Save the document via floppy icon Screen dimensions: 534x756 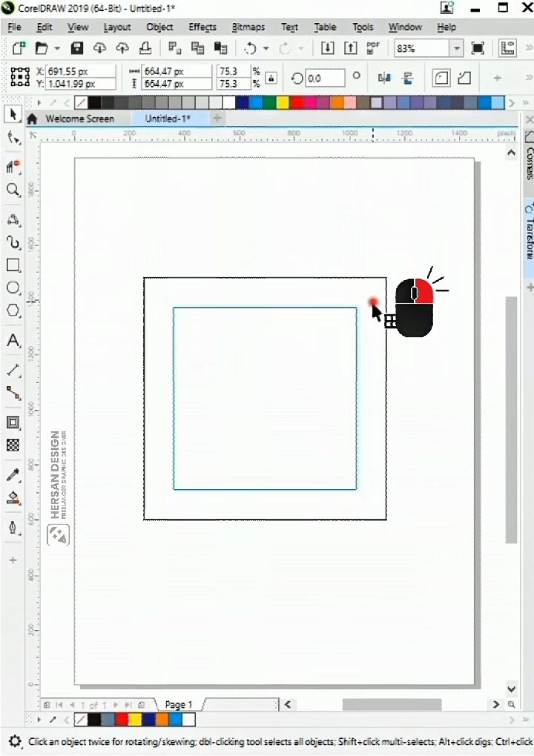coord(76,48)
